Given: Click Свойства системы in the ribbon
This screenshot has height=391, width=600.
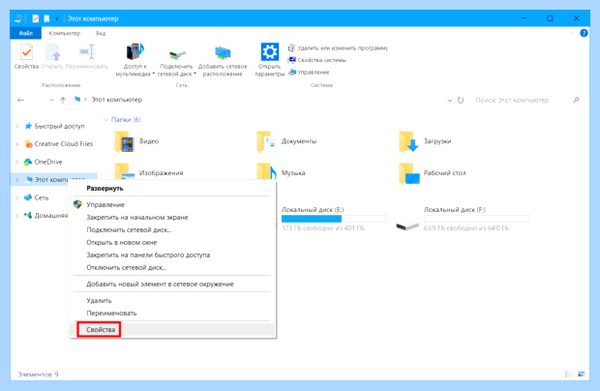Looking at the screenshot, I should [317, 60].
